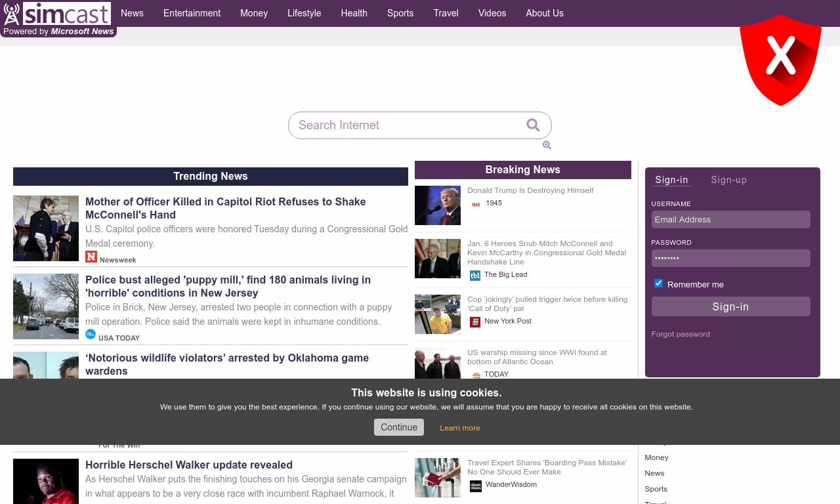The image size is (840, 504).
Task: Open the Entertainment menu
Action: click(192, 13)
